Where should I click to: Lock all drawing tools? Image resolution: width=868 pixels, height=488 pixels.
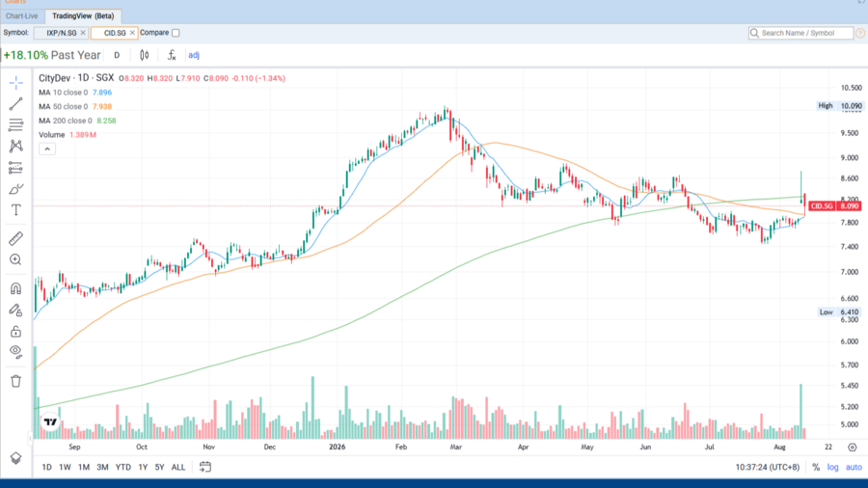pyautogui.click(x=15, y=332)
